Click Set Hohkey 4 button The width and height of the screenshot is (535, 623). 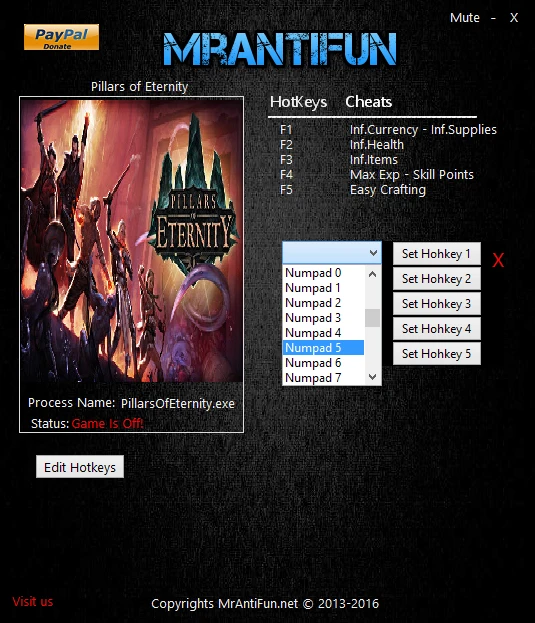pos(436,329)
